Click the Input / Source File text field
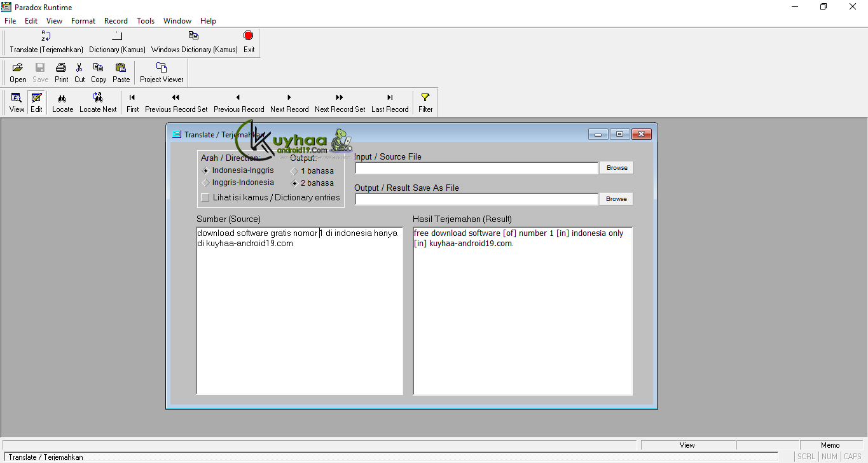This screenshot has width=868, height=463. (x=477, y=168)
